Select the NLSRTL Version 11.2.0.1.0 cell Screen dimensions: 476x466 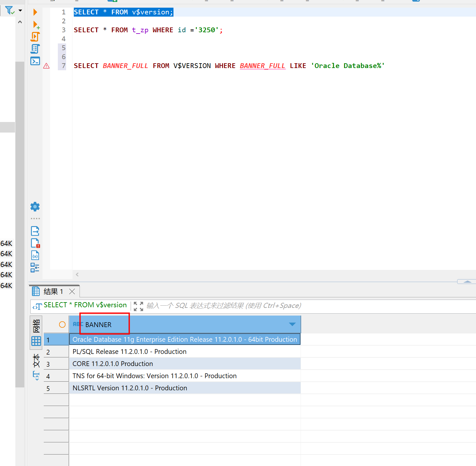[185, 388]
